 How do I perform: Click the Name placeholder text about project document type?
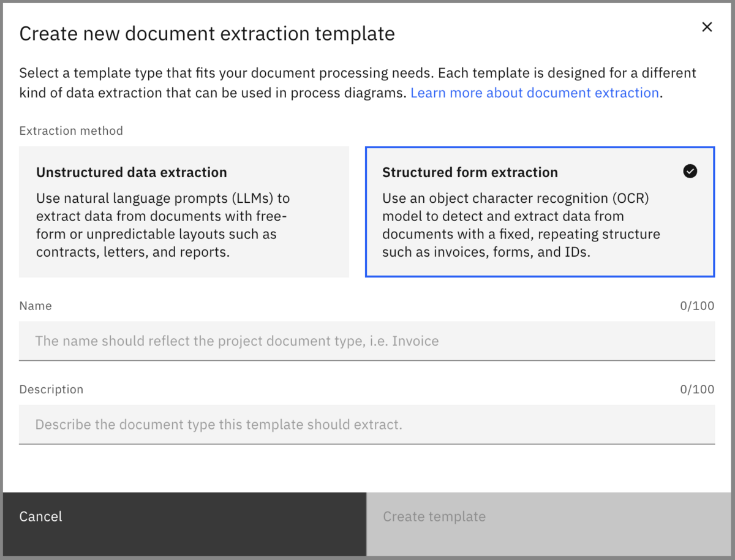point(237,341)
